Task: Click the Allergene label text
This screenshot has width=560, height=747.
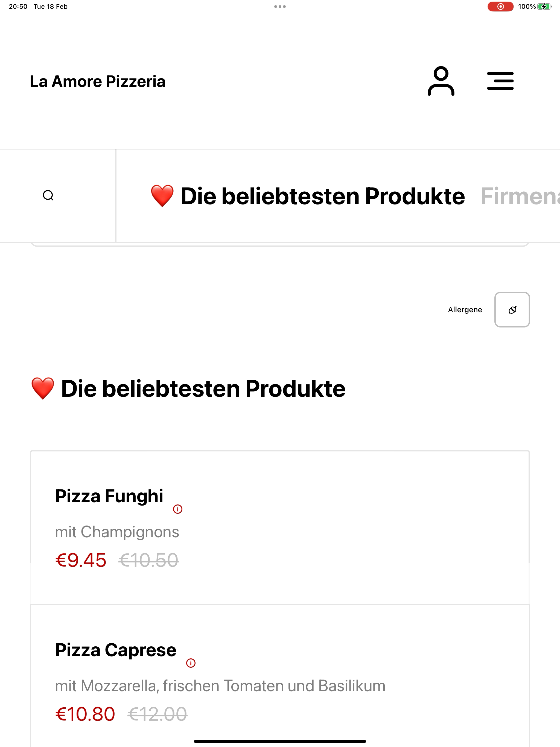Action: (465, 310)
